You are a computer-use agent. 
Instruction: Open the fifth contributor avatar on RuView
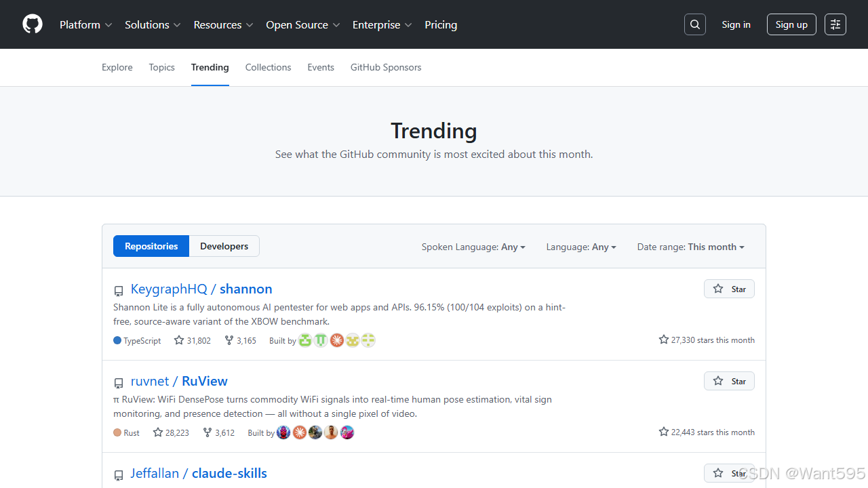(347, 432)
